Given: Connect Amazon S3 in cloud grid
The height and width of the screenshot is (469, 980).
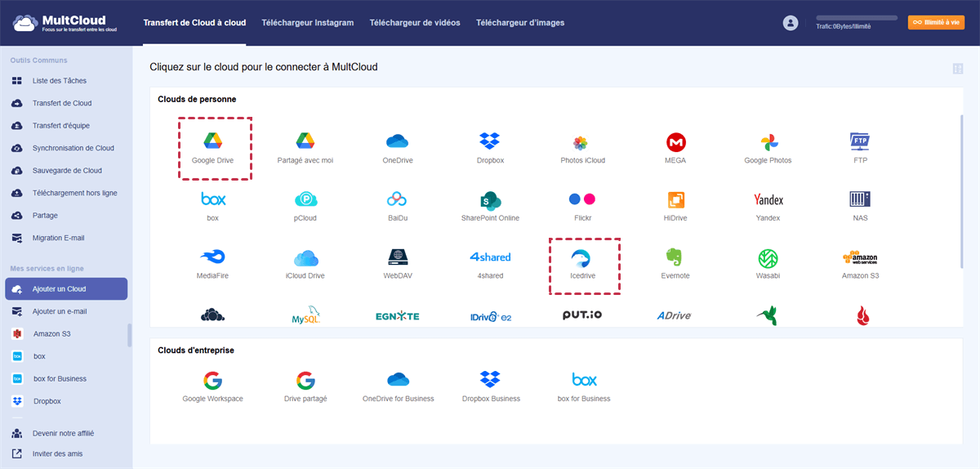Looking at the screenshot, I should pos(860,263).
